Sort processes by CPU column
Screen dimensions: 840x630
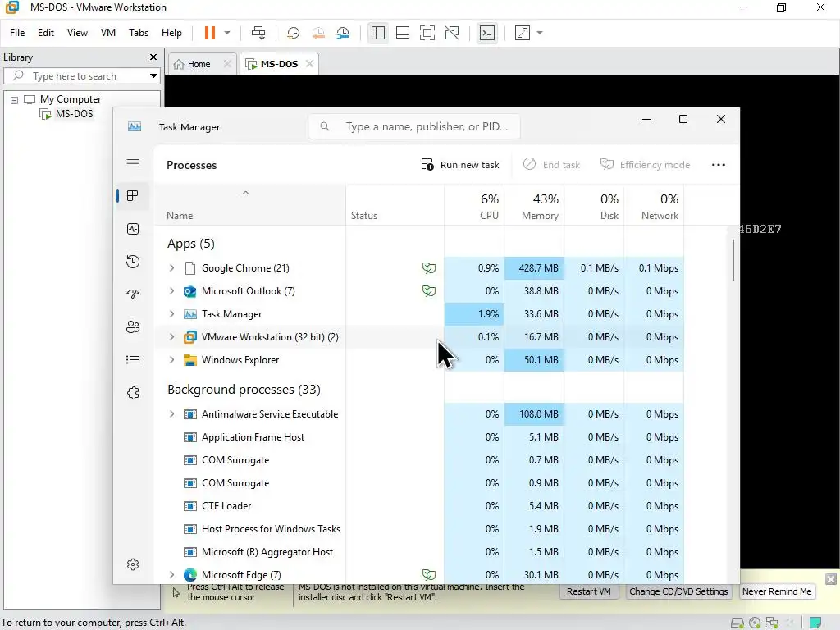[474, 206]
